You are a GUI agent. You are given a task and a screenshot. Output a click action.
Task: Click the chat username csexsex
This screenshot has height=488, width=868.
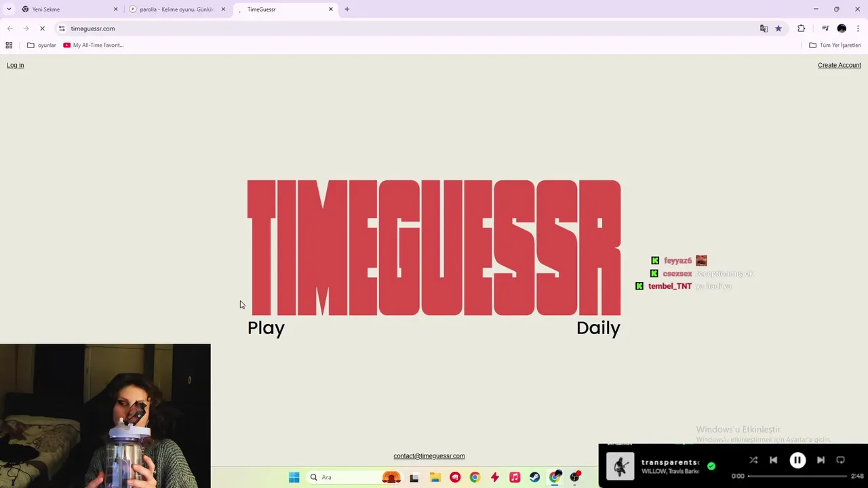coord(677,274)
